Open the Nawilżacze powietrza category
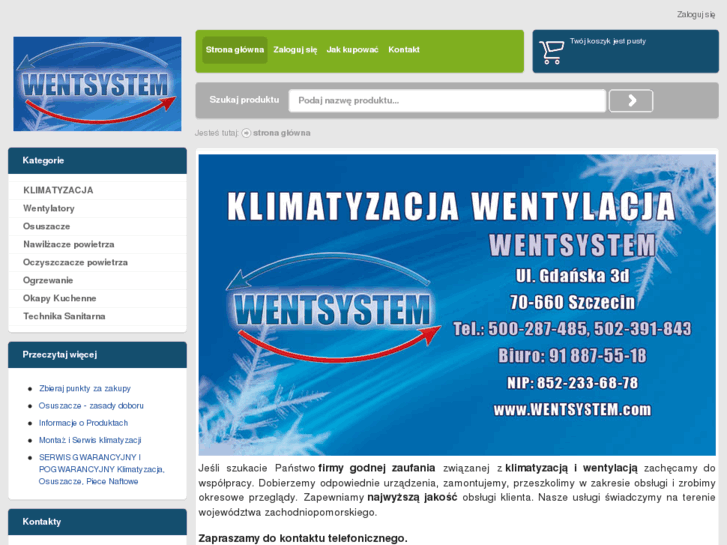Image resolution: width=727 pixels, height=545 pixels. (x=69, y=244)
